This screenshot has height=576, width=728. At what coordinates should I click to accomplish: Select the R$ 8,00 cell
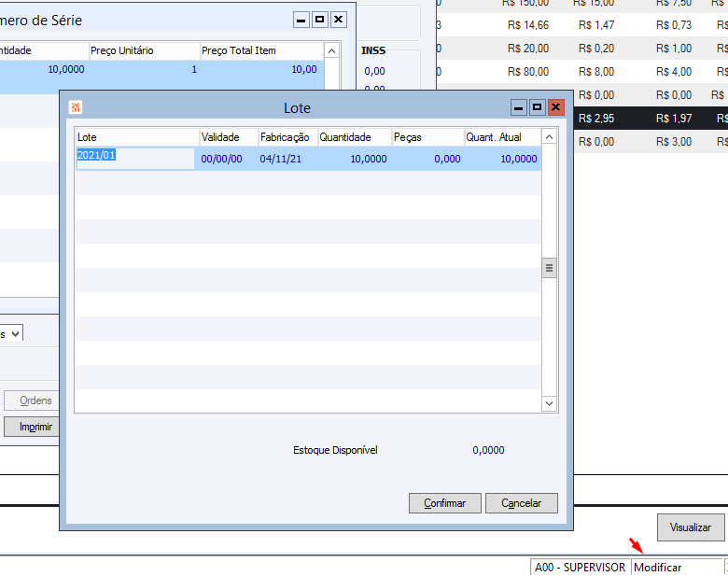click(596, 72)
